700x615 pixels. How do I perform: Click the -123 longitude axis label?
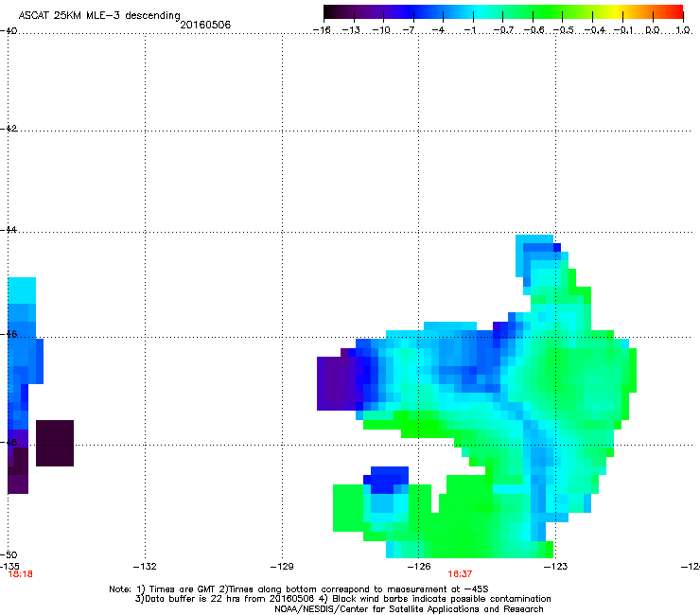tap(556, 567)
